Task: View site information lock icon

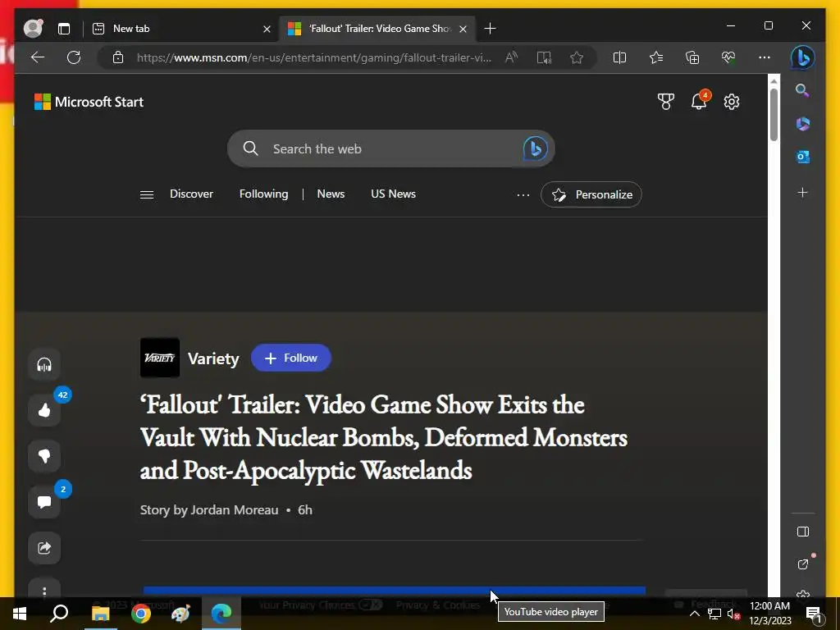Action: (x=118, y=57)
